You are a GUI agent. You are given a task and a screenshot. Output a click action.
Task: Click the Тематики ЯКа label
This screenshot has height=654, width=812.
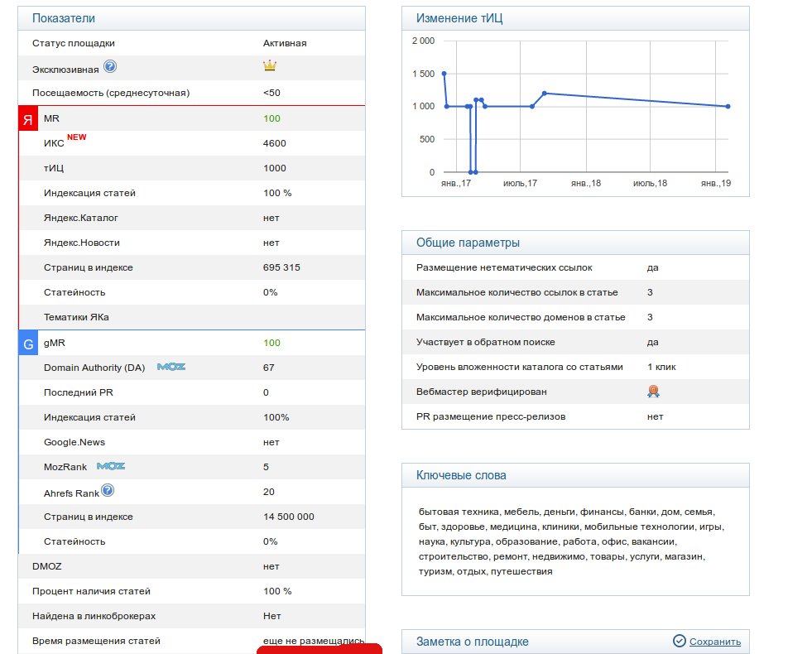(x=77, y=317)
